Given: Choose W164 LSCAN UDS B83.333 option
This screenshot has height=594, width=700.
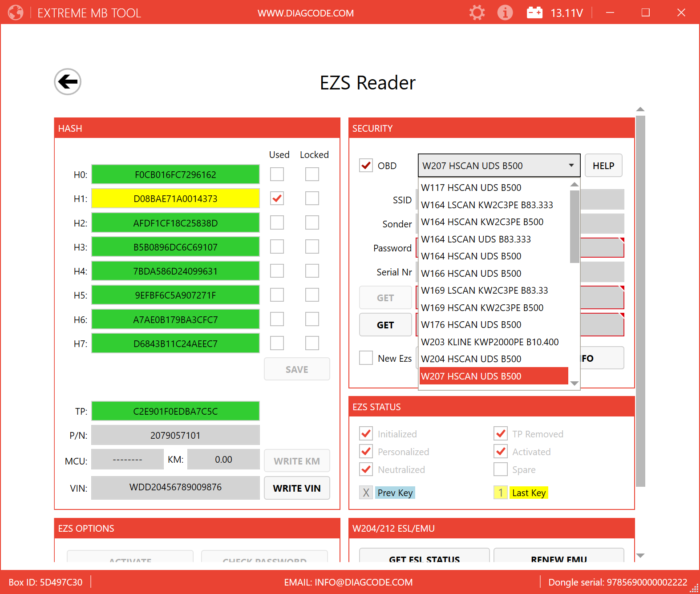Looking at the screenshot, I should (476, 239).
